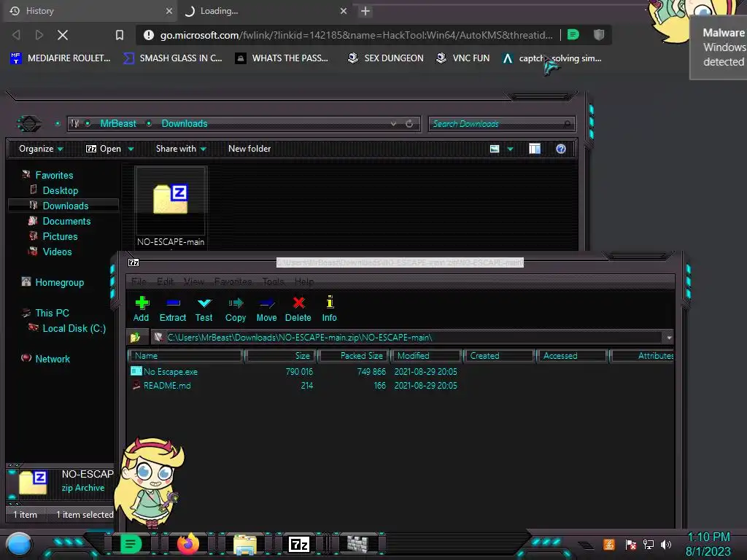The height and width of the screenshot is (560, 747).
Task: Open Explorer help icon
Action: click(561, 149)
